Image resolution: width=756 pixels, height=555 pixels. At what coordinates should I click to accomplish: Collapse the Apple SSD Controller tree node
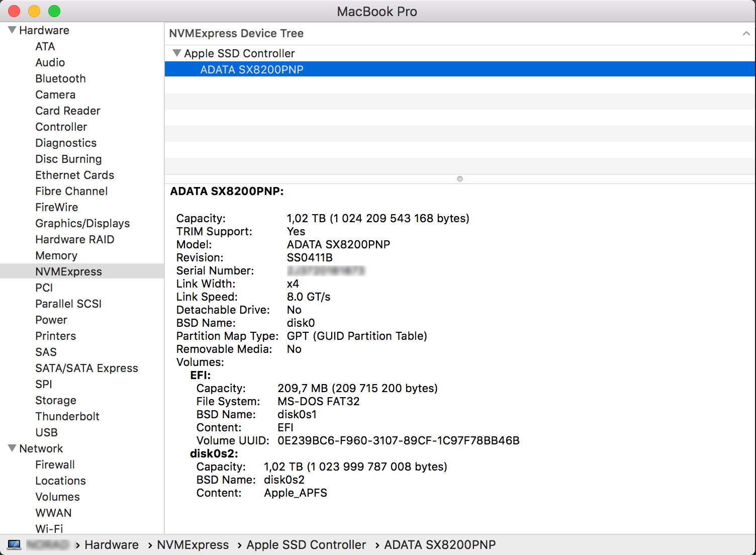point(176,53)
